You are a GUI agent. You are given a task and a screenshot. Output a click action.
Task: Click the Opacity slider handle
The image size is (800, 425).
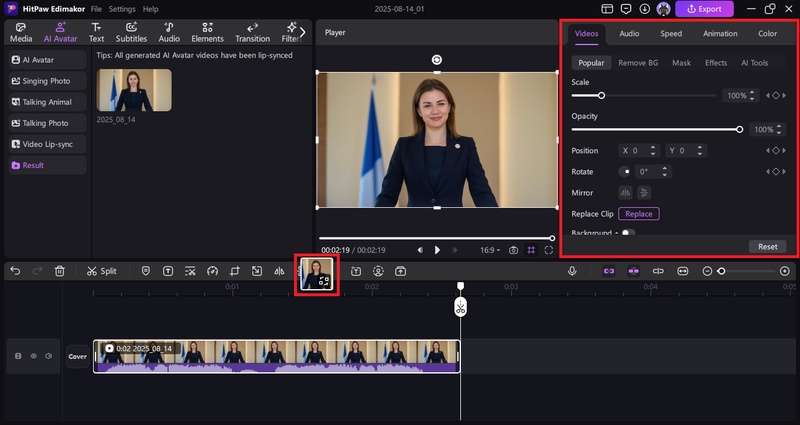tap(739, 130)
